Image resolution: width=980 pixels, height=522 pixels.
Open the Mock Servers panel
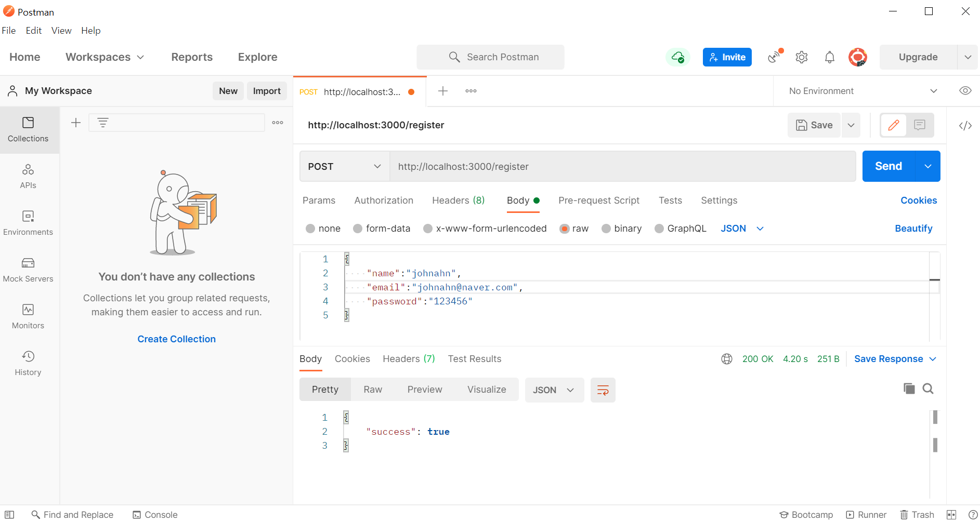28,270
